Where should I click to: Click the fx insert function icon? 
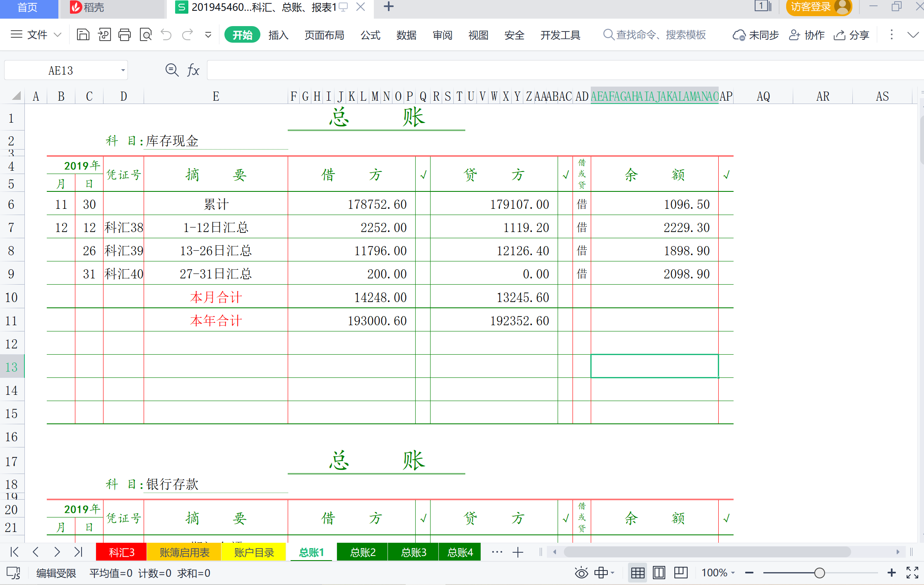tap(193, 70)
